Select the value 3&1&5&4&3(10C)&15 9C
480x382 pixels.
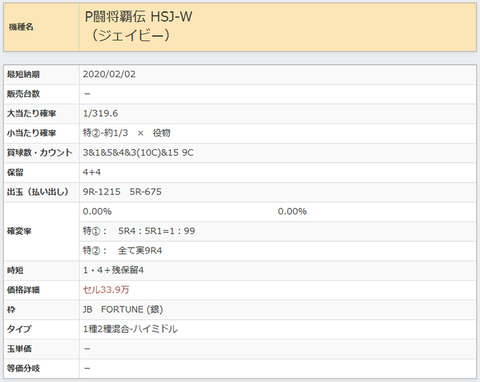(138, 153)
